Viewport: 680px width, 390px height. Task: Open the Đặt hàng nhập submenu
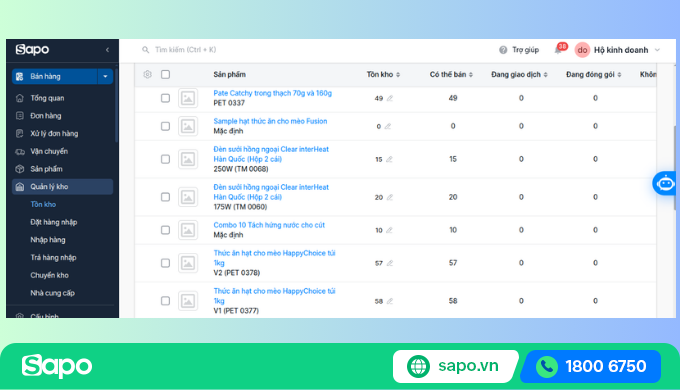pyautogui.click(x=54, y=222)
